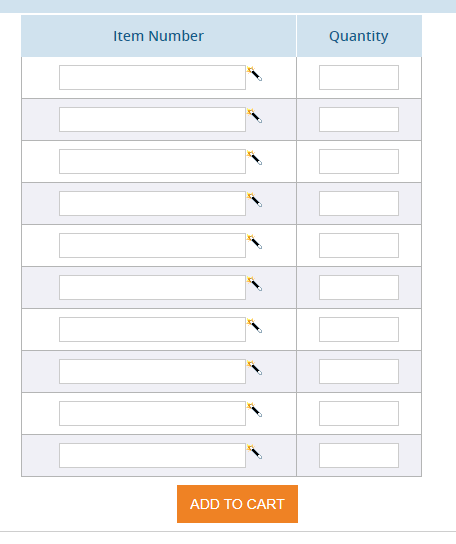Click the Quantity column header
The width and height of the screenshot is (456, 544).
coord(359,36)
